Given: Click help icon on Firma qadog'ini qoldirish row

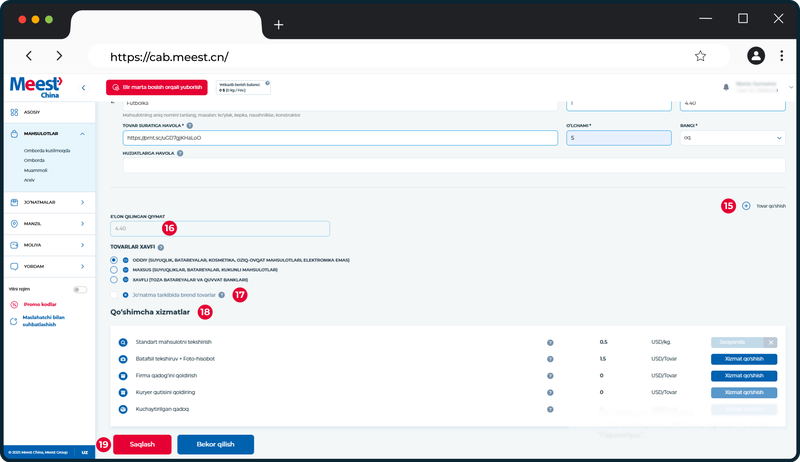Looking at the screenshot, I should tap(550, 376).
